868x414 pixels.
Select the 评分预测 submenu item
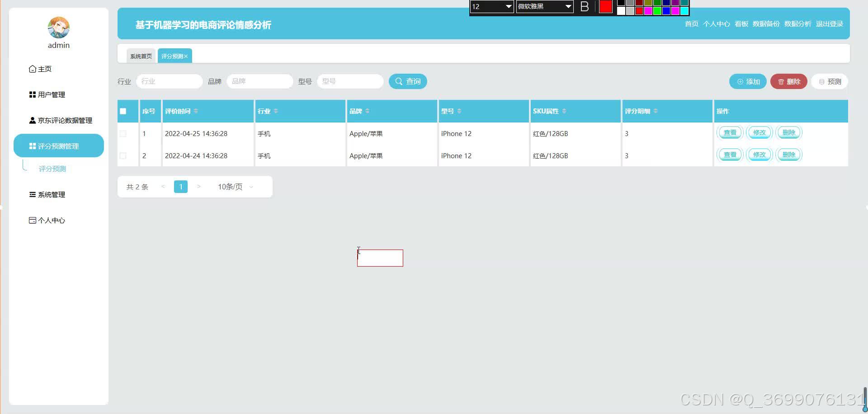point(52,169)
